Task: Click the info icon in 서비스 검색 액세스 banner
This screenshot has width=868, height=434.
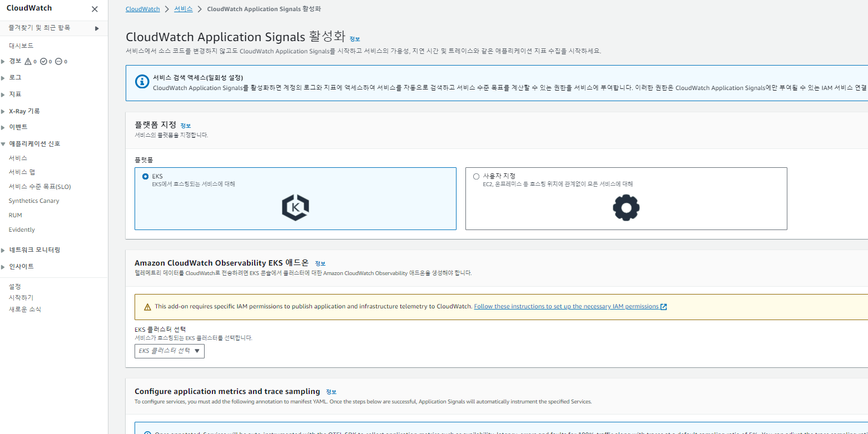Action: (x=142, y=82)
